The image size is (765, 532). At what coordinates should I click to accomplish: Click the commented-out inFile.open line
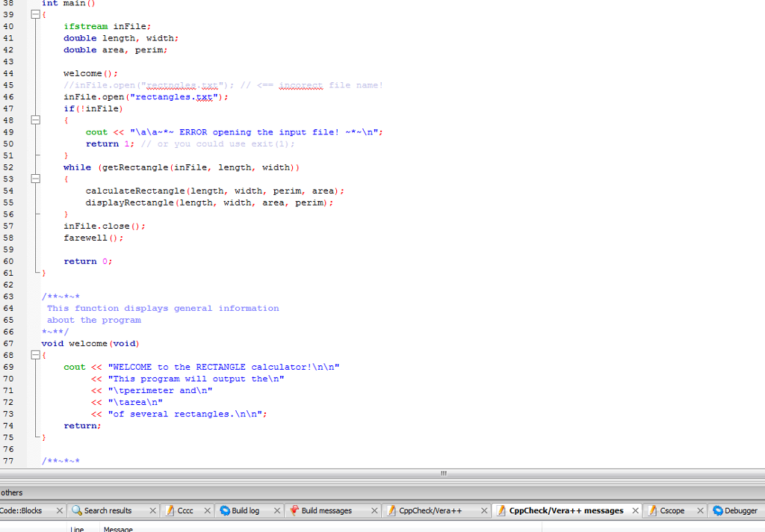coord(223,85)
